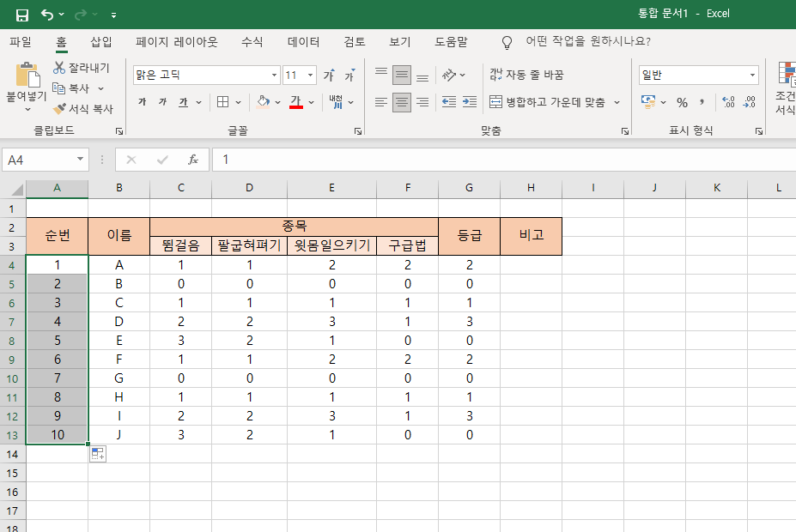Viewport: 796px width, 532px height.
Task: Apply percent style number format
Action: point(683,102)
